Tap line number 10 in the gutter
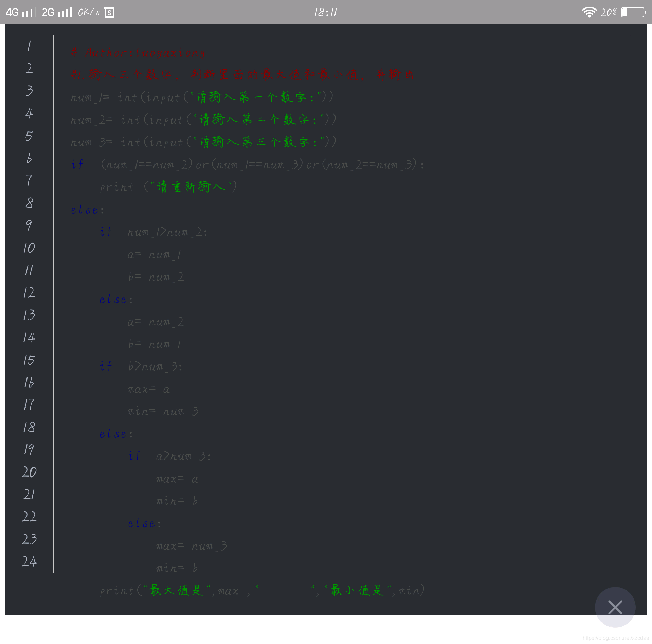Viewport: 652px width, 644px height. (29, 248)
